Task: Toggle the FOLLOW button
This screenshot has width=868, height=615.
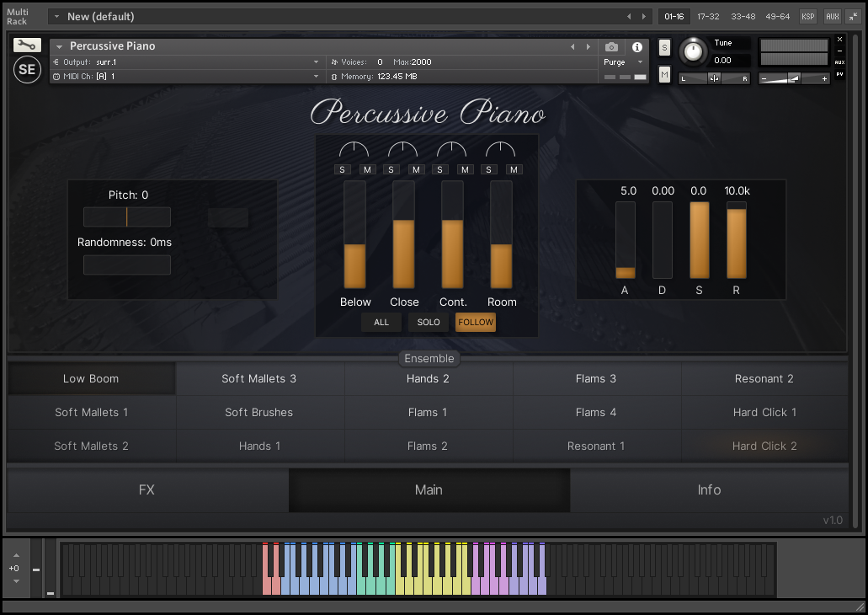Action: point(476,322)
